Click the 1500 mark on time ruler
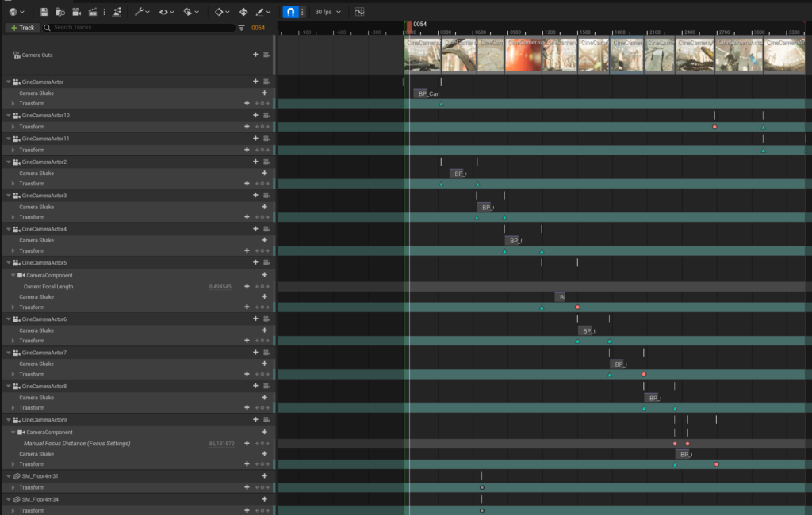Image resolution: width=812 pixels, height=515 pixels. tap(584, 32)
